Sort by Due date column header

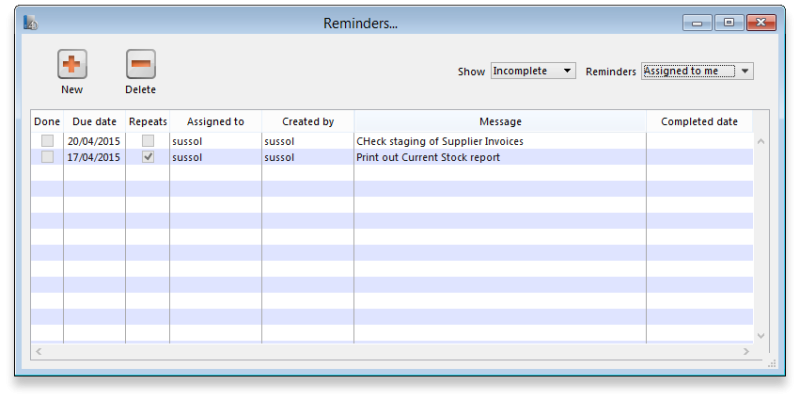(94, 121)
